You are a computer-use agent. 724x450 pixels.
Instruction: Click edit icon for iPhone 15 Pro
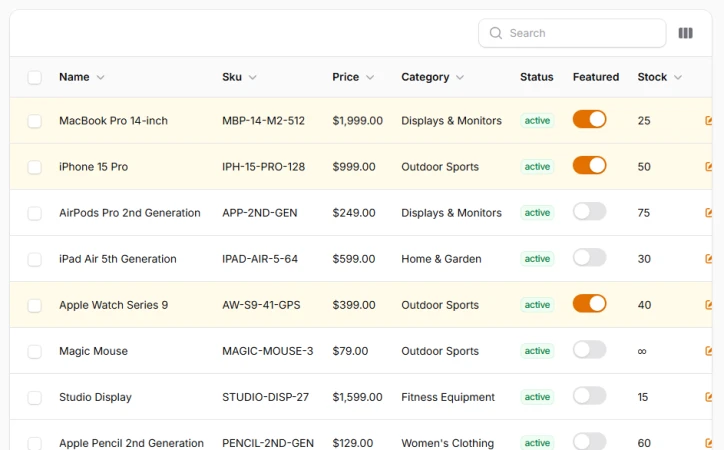click(708, 167)
